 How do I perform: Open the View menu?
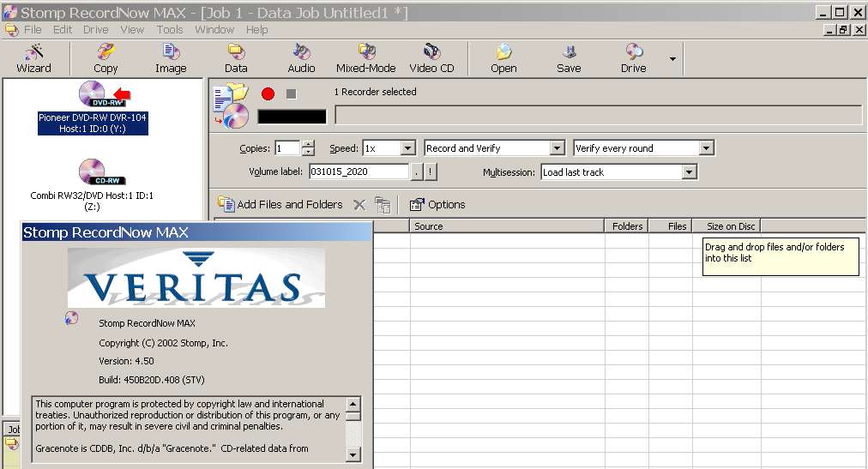click(132, 29)
